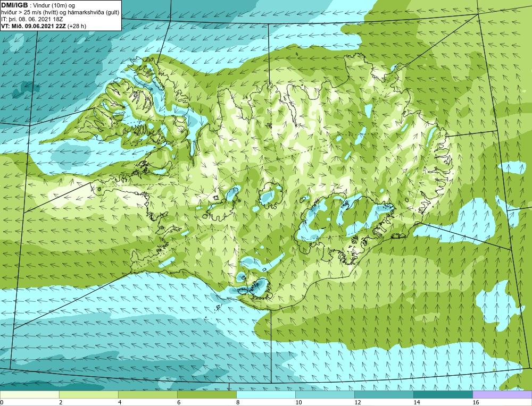Click the 8–10 m/s light cyan legend swatch
Screen dimensions: 532x406
point(265,395)
